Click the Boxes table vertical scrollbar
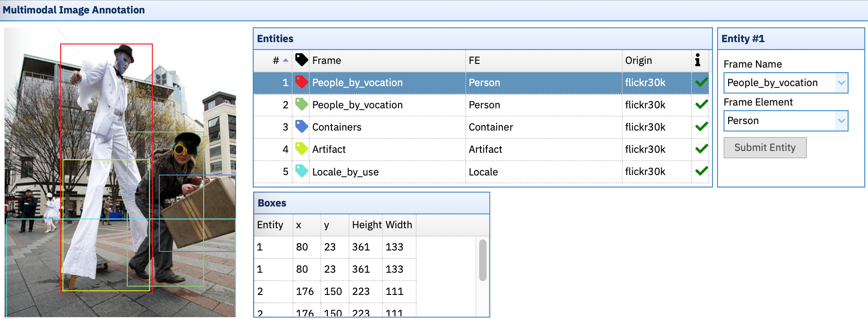Screen dimensions: 868x319 [x=482, y=260]
